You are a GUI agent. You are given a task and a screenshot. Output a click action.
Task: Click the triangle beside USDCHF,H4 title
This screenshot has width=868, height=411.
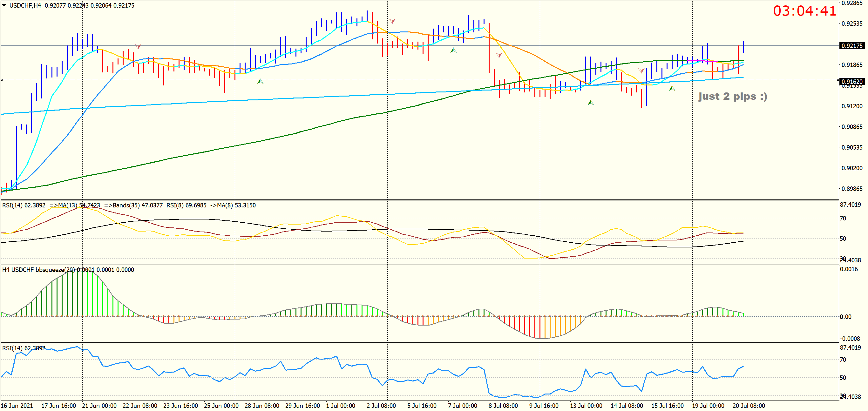coord(4,5)
